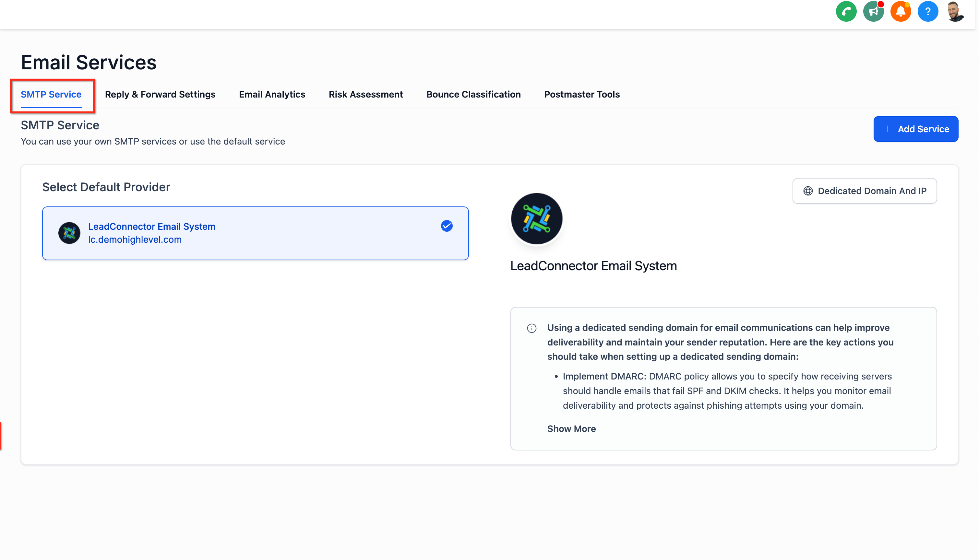Click the large LeadConnector Email System logo

tap(536, 218)
